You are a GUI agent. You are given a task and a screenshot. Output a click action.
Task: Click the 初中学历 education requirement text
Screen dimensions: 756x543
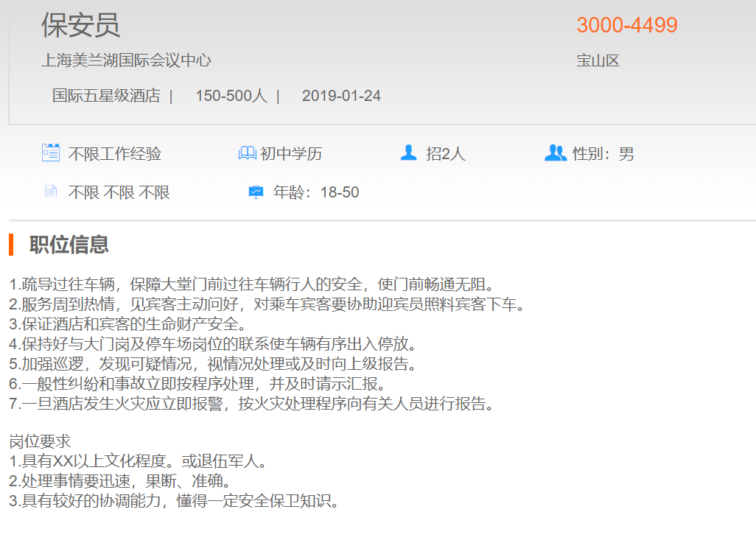(x=291, y=154)
